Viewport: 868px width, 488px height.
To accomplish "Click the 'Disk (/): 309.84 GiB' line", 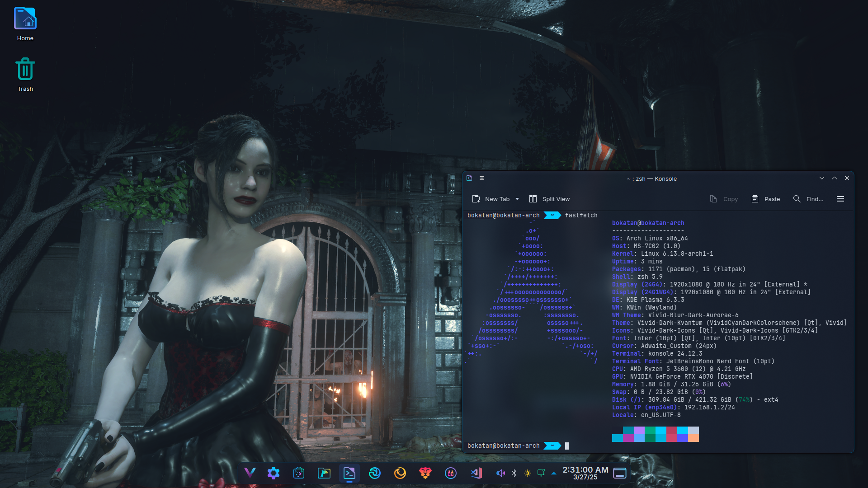I will [695, 399].
